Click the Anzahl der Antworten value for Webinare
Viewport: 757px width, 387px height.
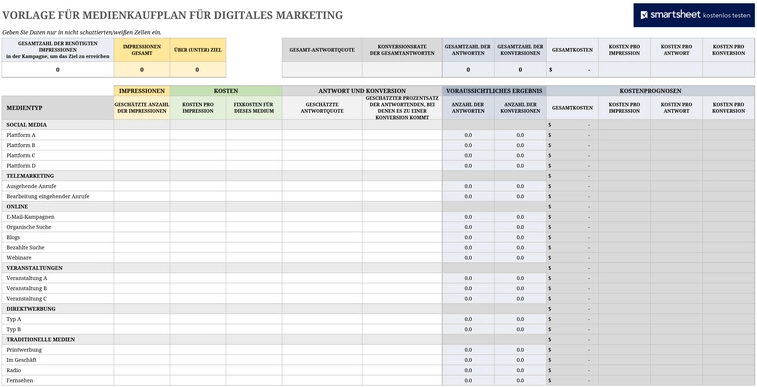pos(468,258)
